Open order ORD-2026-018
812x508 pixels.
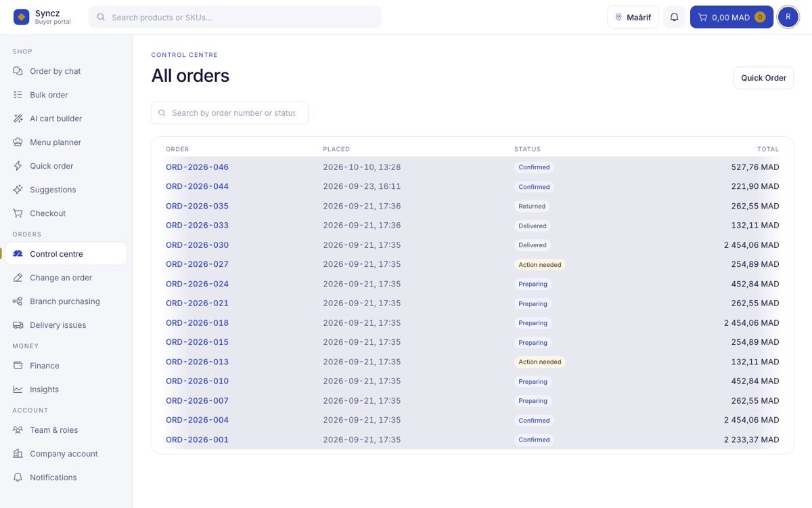coord(198,323)
